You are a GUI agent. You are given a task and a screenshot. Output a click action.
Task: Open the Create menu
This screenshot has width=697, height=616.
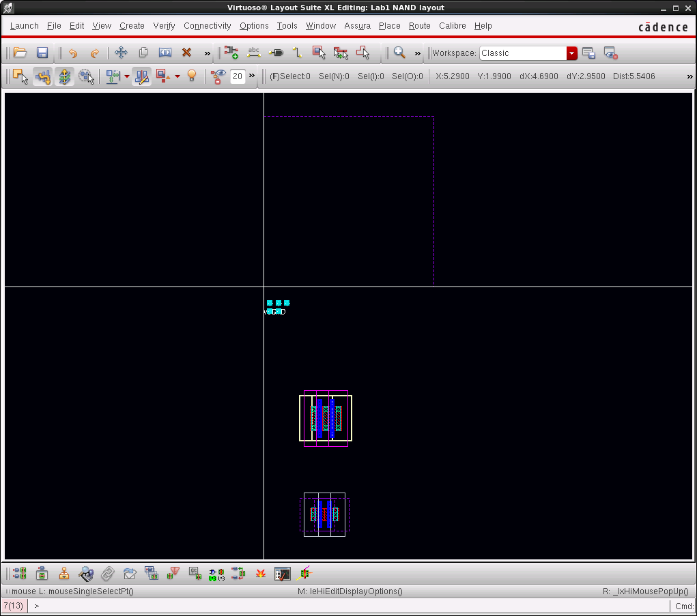click(132, 26)
